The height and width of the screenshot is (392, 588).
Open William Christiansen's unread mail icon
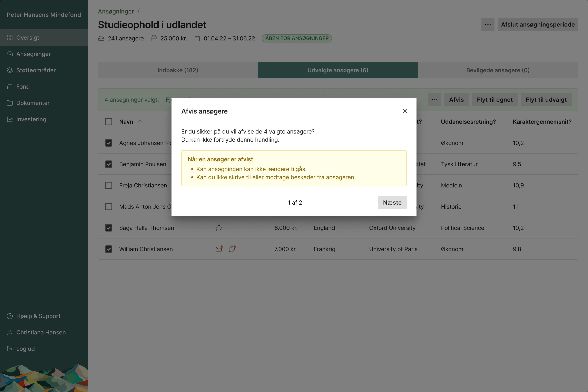pyautogui.click(x=219, y=249)
